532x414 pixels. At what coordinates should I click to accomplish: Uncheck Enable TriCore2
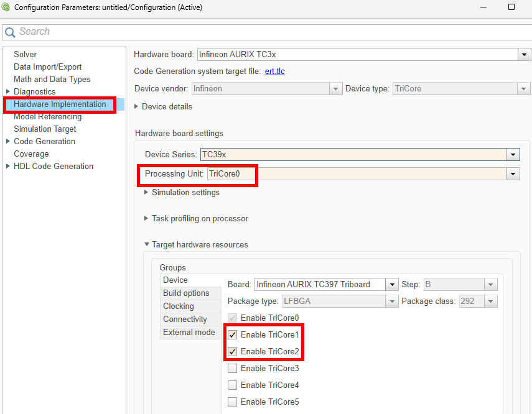(x=232, y=351)
